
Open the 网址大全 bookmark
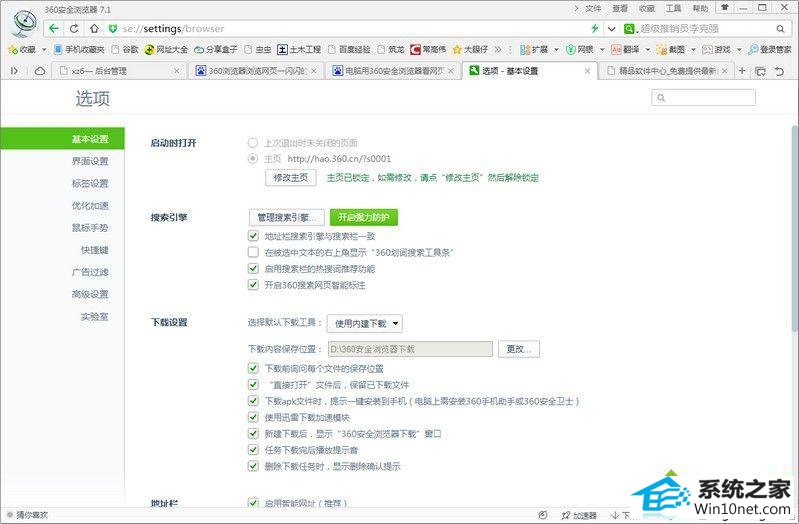tap(167, 49)
